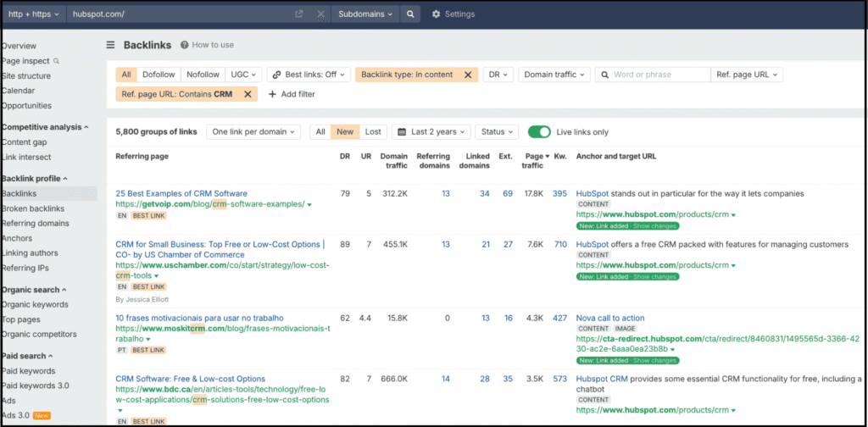Open Ref. page URL scope dropdown

pos(747,75)
